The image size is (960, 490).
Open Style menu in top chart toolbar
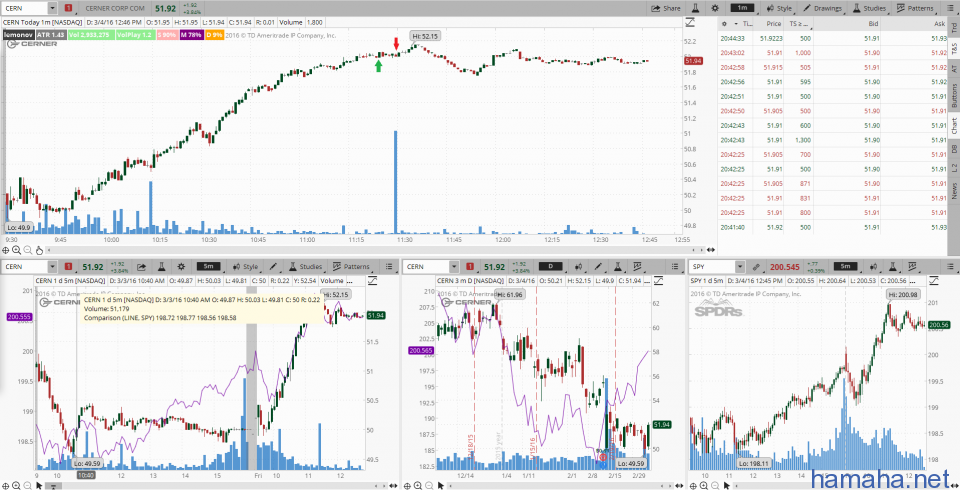(779, 9)
